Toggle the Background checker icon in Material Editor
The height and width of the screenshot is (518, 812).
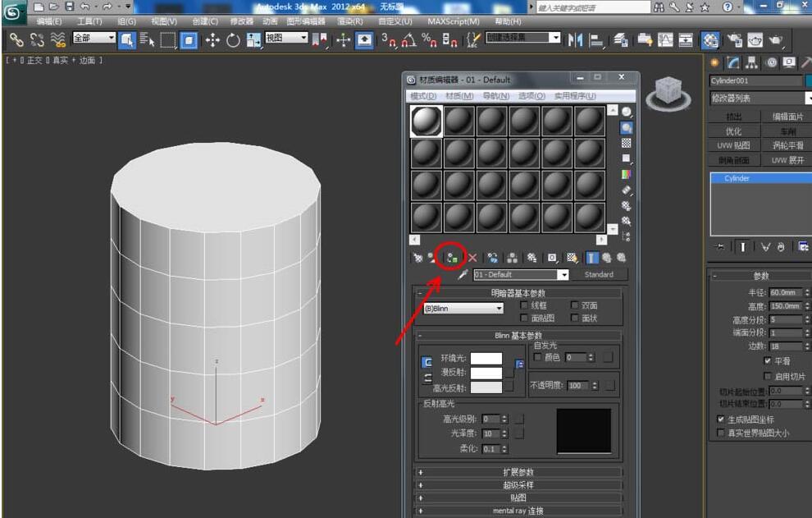[626, 143]
